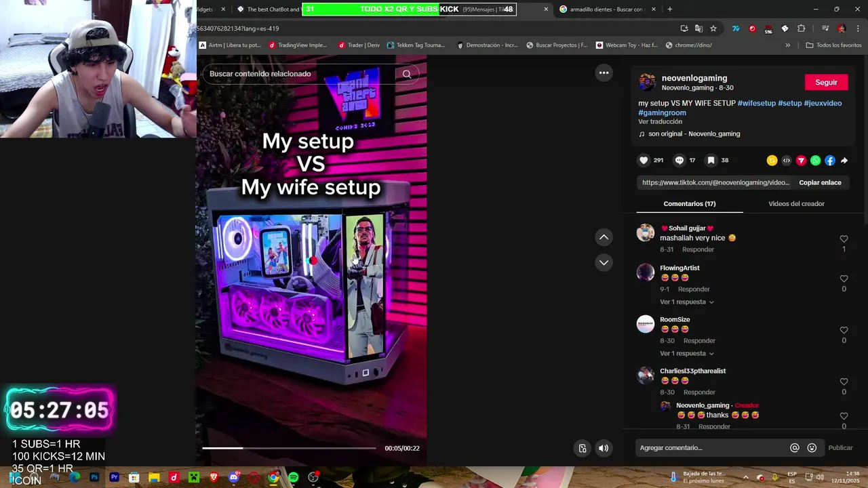868x488 pixels.
Task: Click the Publicar button
Action: pyautogui.click(x=840, y=448)
